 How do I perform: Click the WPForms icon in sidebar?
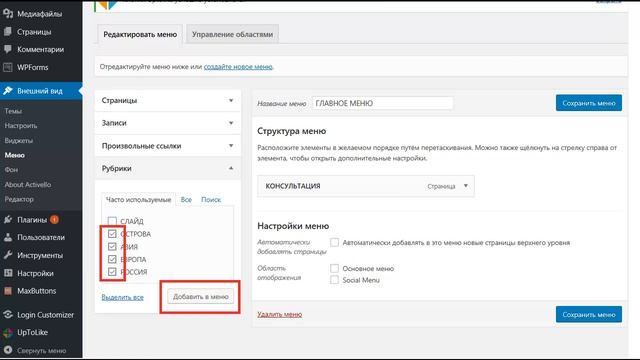point(8,67)
